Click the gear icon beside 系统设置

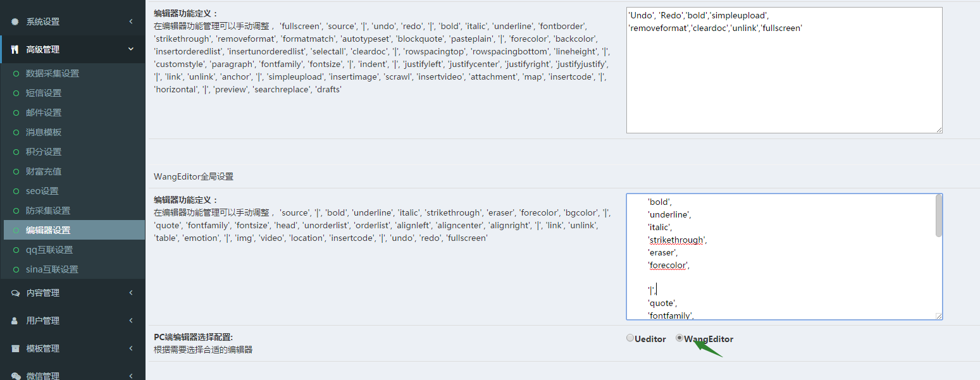click(x=15, y=21)
